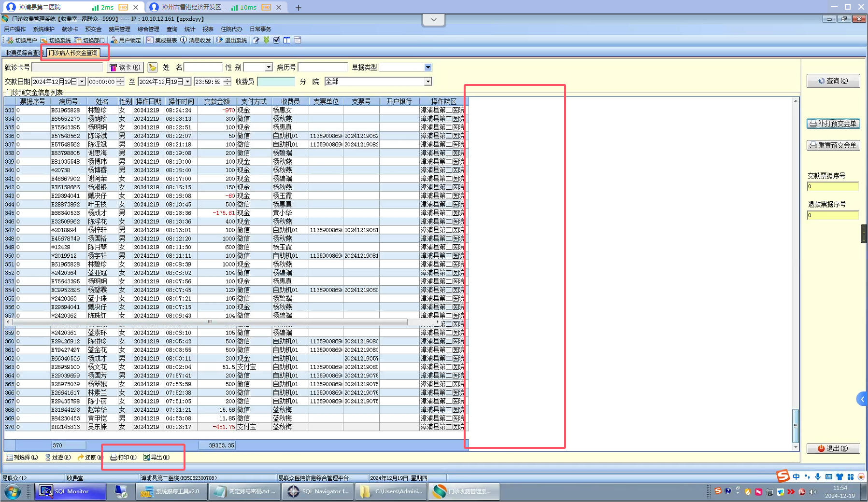Click the 姓名 input field
The image size is (868, 502).
[203, 68]
